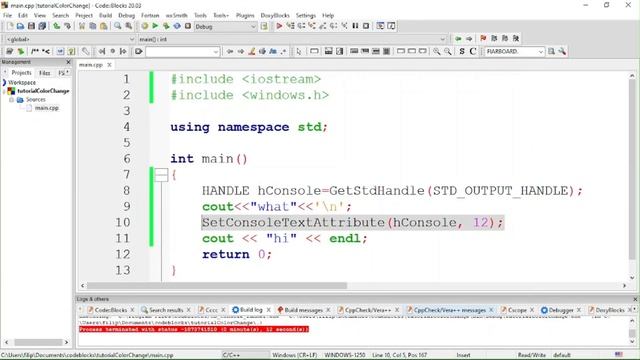
Task: Open the empty search combo box dropdown
Action: click(x=216, y=52)
